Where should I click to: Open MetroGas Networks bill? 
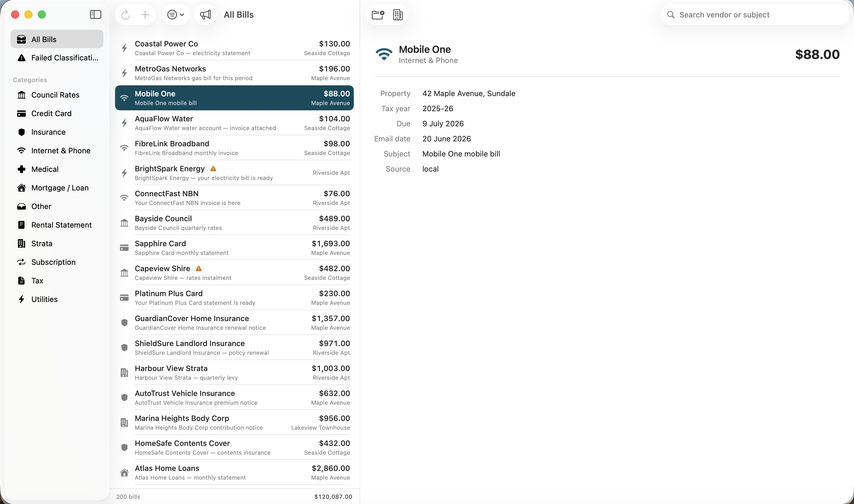click(x=234, y=73)
